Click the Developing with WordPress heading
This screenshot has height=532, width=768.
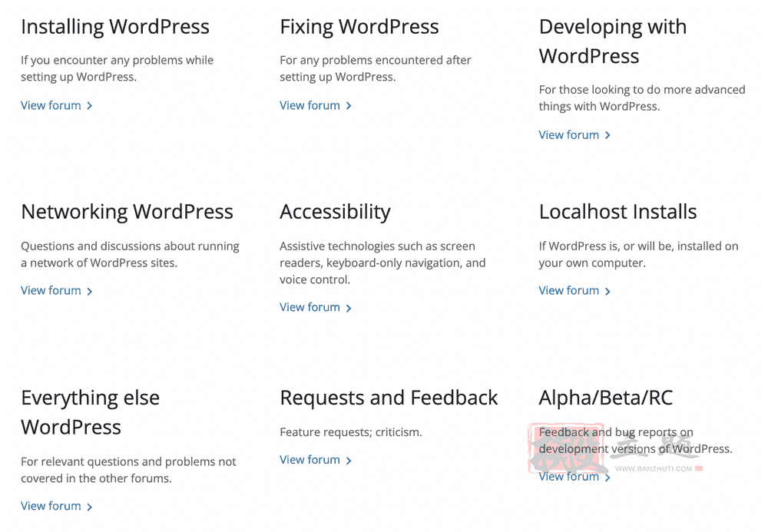613,41
